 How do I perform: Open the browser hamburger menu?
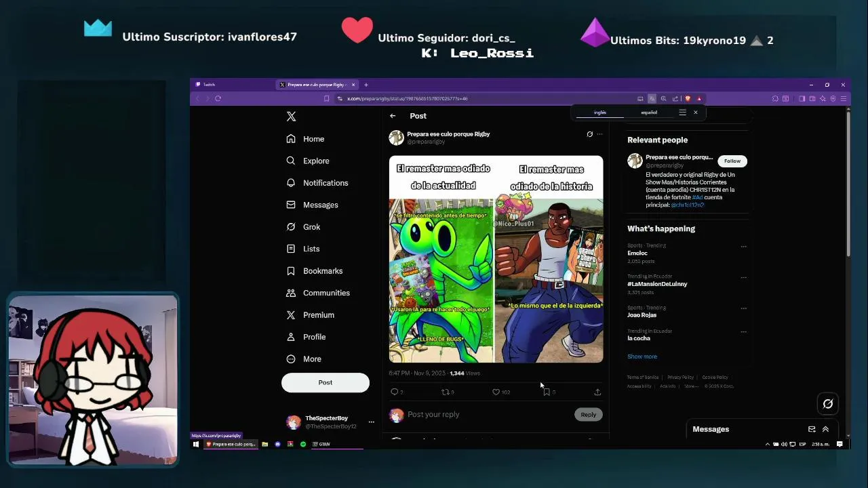pyautogui.click(x=844, y=98)
